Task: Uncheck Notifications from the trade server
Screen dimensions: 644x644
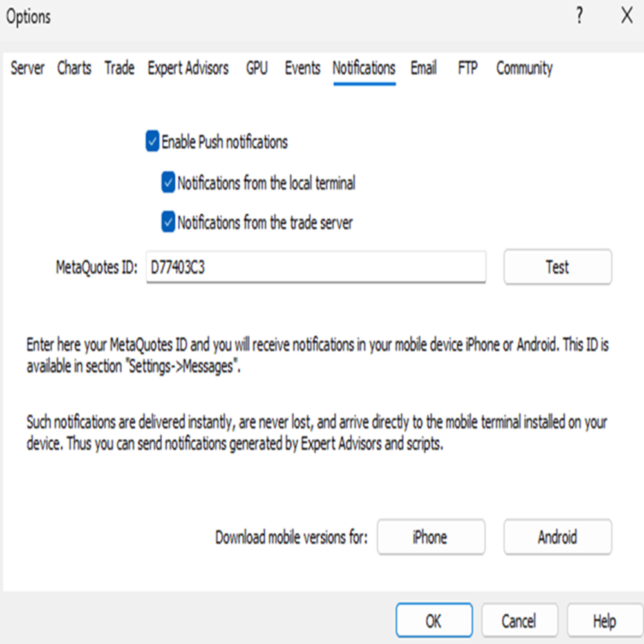Action: tap(168, 222)
